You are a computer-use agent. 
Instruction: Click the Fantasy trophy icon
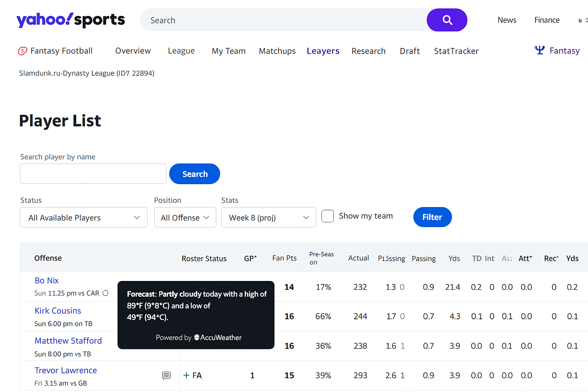coord(539,50)
